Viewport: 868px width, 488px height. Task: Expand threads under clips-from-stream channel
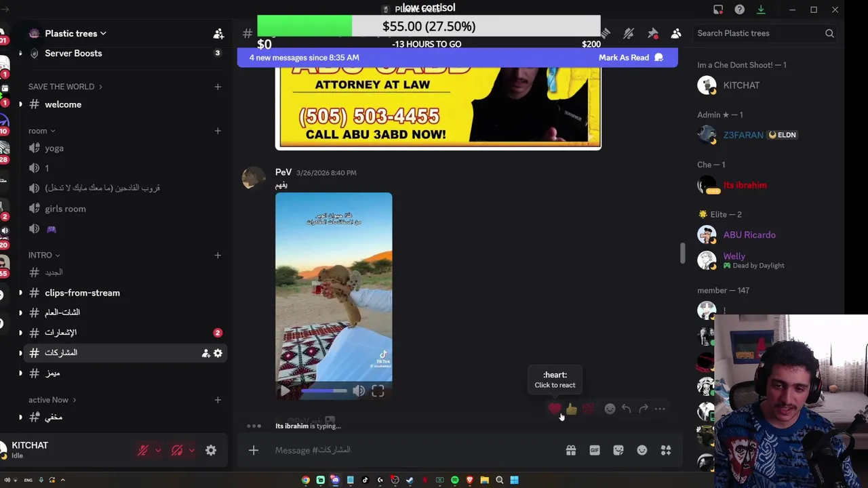20,293
